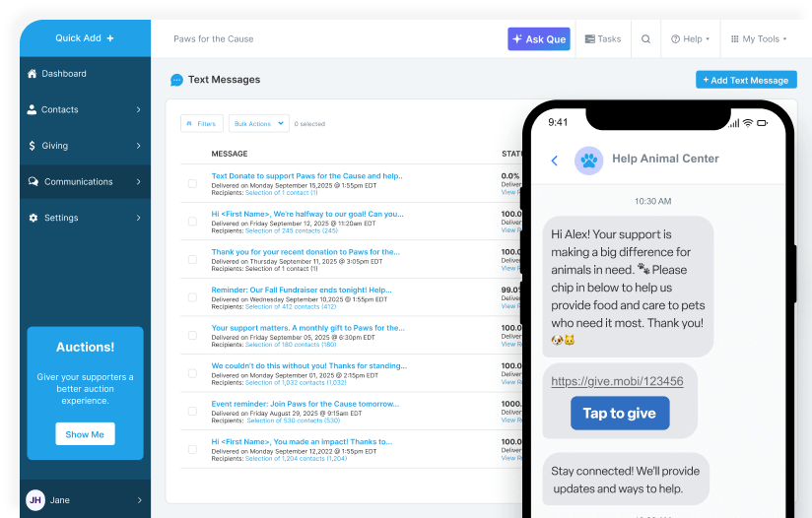The width and height of the screenshot is (812, 518).
Task: Select the Fall Fundraiser reminder checkbox
Action: pos(192,297)
